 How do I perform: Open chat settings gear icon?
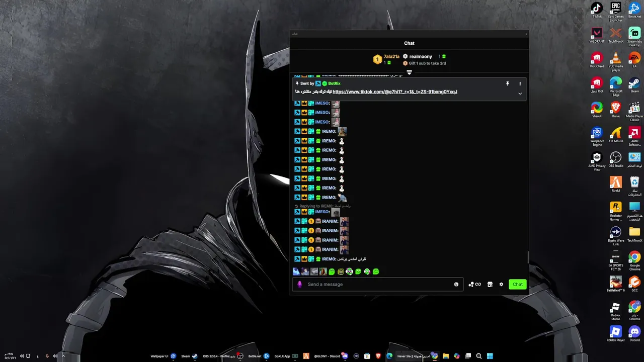(501, 284)
